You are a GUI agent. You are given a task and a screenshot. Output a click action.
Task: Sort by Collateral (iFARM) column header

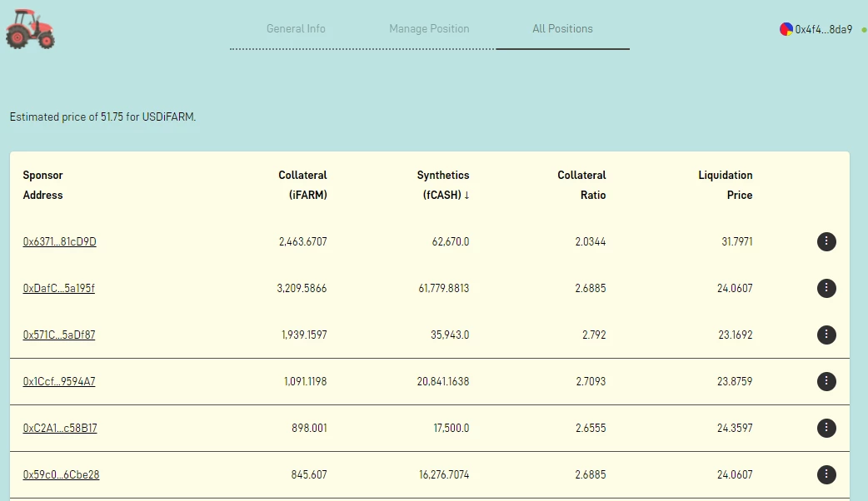coord(302,185)
